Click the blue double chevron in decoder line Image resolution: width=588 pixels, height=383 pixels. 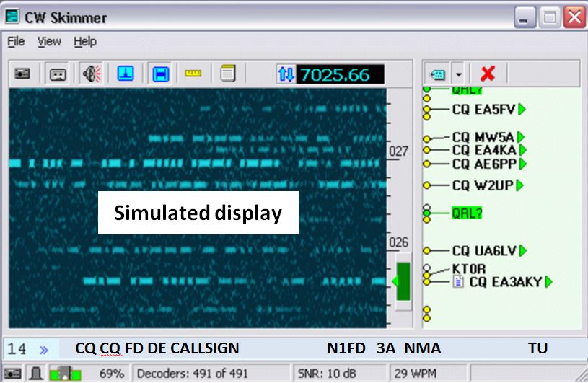coord(44,350)
